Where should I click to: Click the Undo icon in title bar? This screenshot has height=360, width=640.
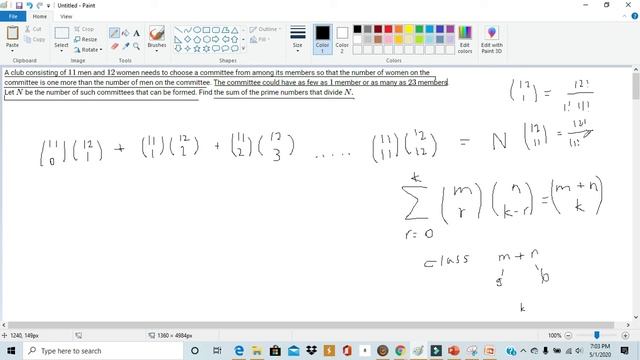coord(29,5)
